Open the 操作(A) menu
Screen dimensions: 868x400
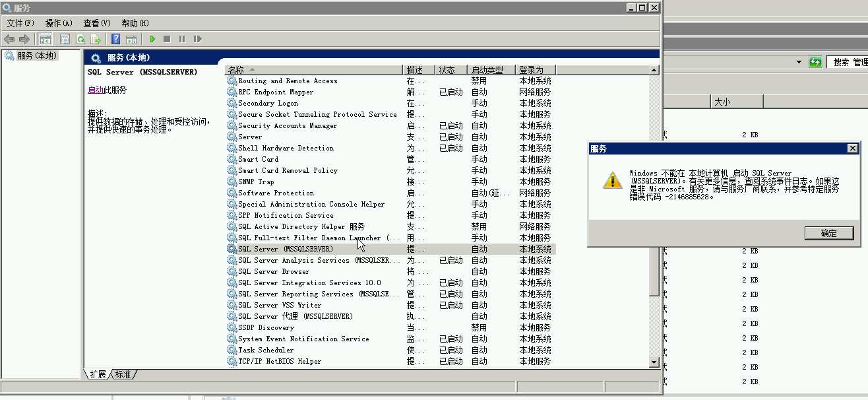[59, 23]
